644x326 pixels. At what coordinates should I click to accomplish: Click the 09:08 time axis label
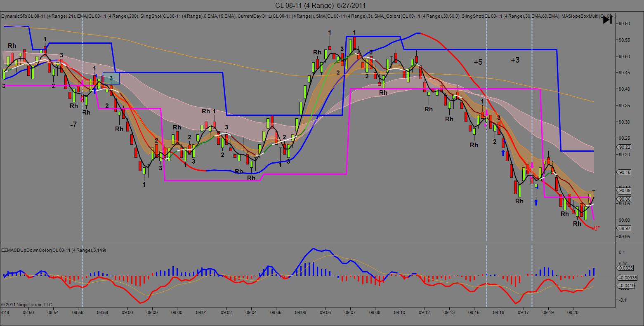click(x=375, y=313)
